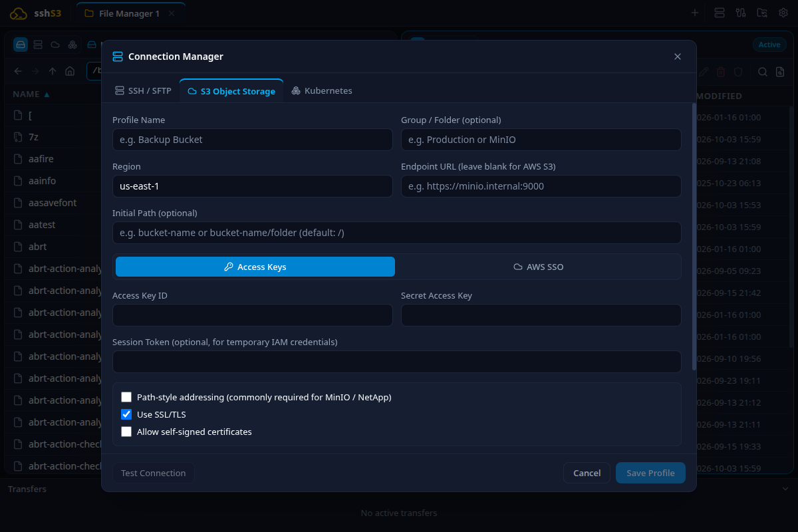Screen dimensions: 798x532
Task: Select the '[' file row
Action: (53, 115)
